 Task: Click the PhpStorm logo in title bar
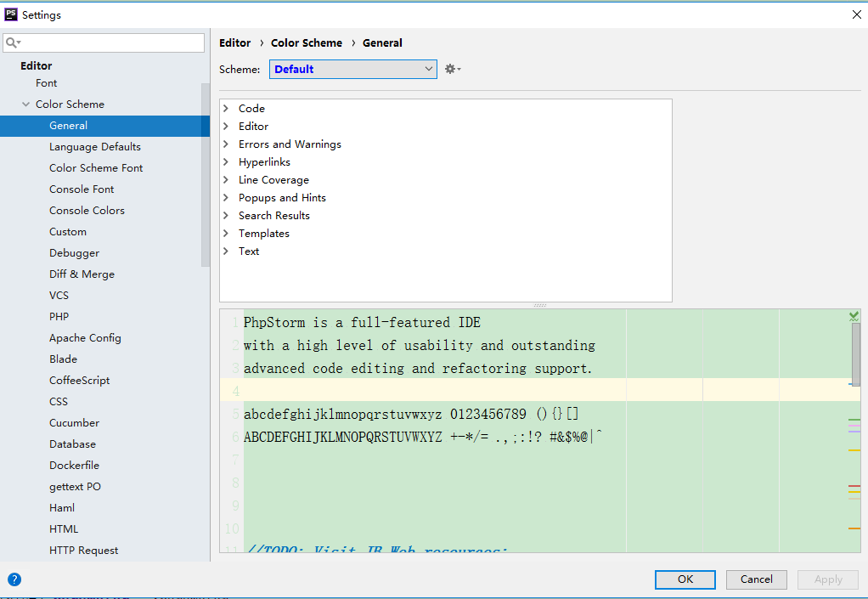point(10,14)
